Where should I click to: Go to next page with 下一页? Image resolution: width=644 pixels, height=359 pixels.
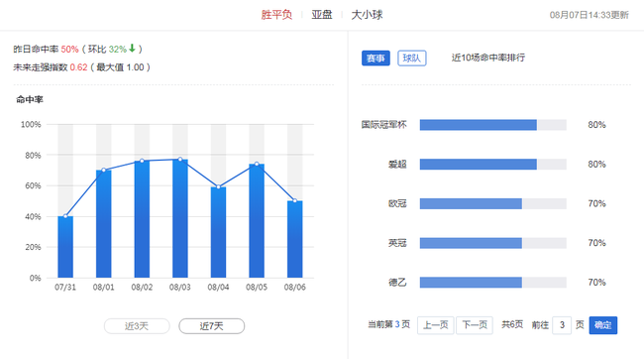(475, 325)
